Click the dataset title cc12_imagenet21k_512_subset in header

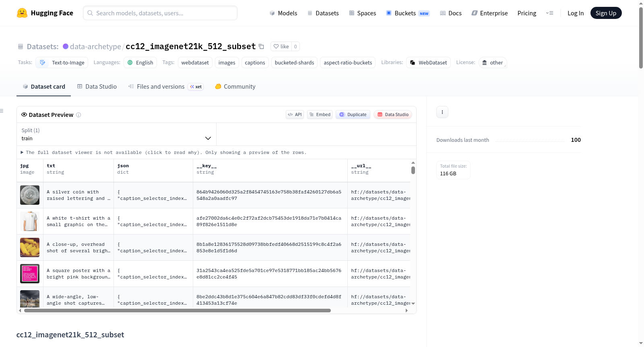191,46
